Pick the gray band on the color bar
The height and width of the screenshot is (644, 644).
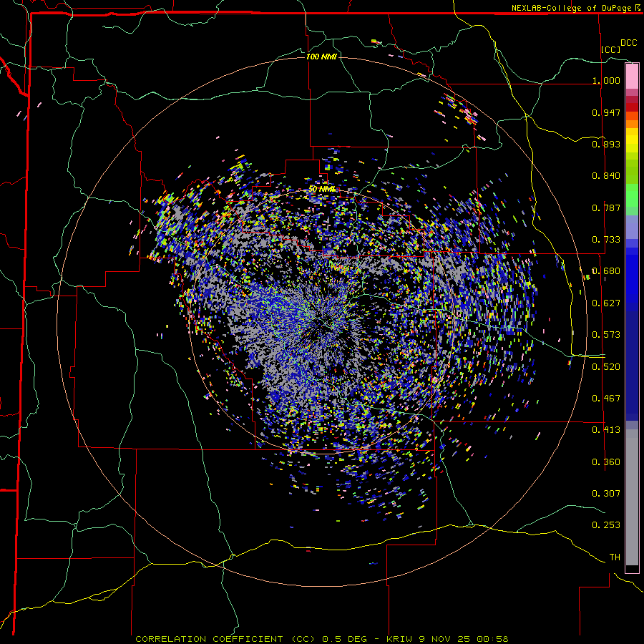click(x=632, y=497)
